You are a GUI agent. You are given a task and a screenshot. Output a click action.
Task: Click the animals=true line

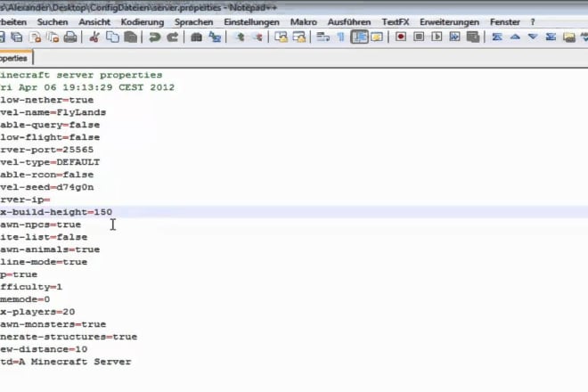click(x=50, y=249)
